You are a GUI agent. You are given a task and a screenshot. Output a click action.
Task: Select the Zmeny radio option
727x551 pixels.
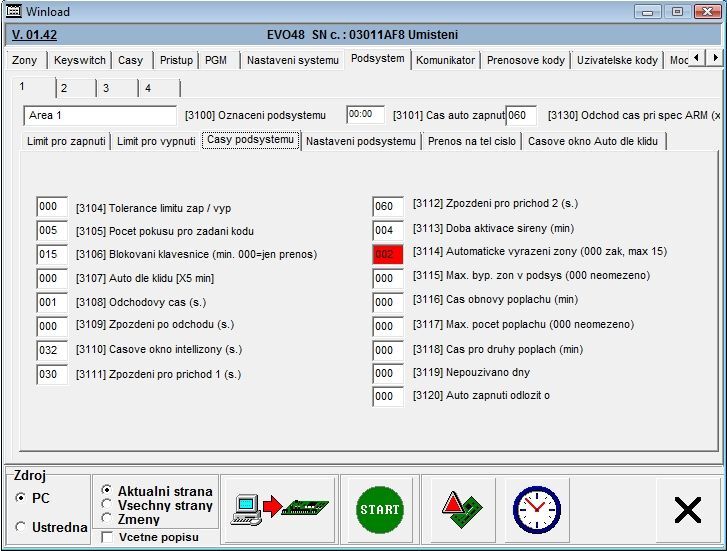108,518
